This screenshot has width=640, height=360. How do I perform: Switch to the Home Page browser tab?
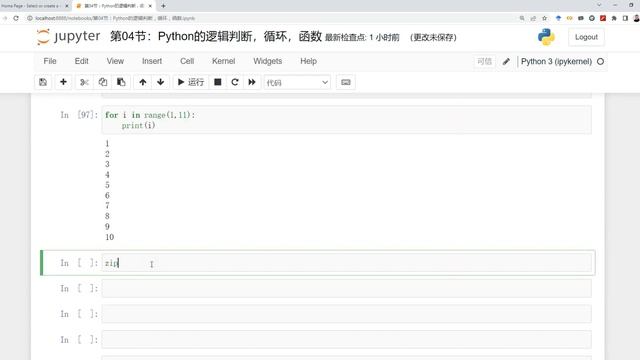31,6
